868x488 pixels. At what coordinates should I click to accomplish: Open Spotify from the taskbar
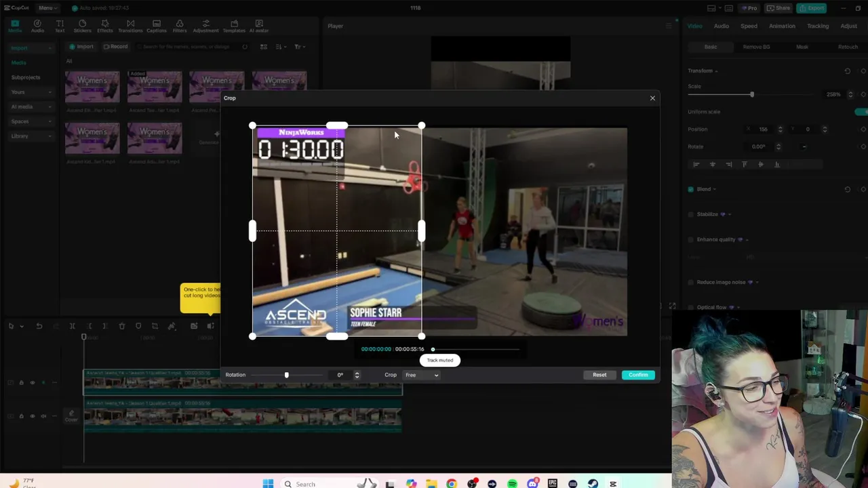[512, 483]
